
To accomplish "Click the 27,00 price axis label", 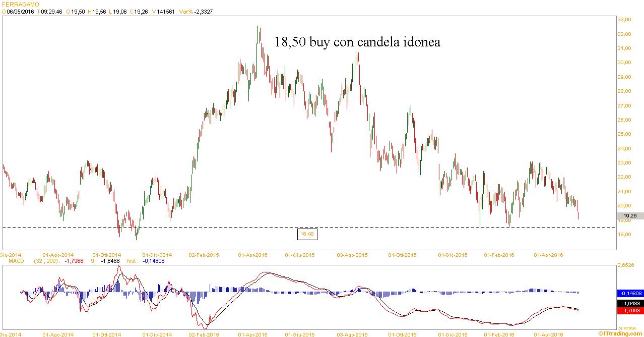I will (x=625, y=106).
